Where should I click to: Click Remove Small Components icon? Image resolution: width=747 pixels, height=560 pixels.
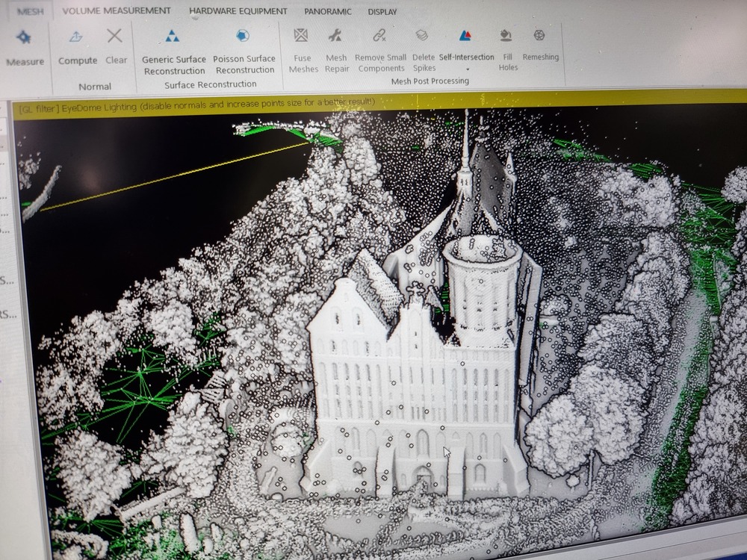point(379,36)
